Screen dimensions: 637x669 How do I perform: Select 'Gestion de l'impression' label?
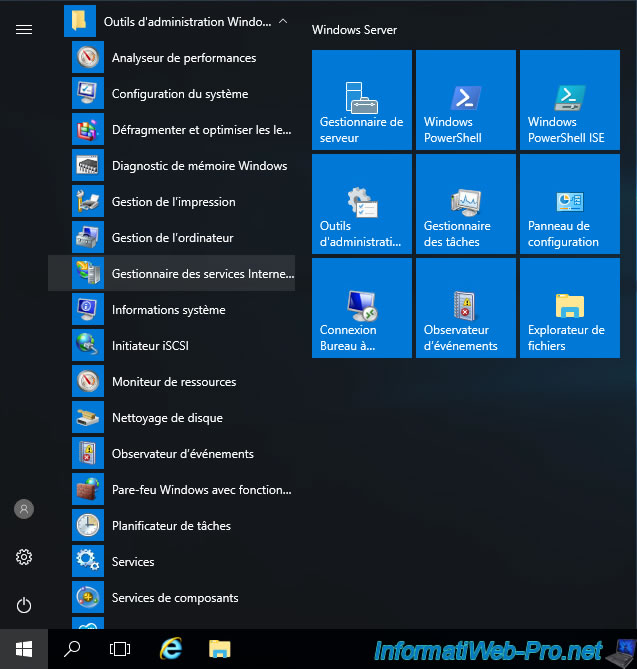(173, 202)
